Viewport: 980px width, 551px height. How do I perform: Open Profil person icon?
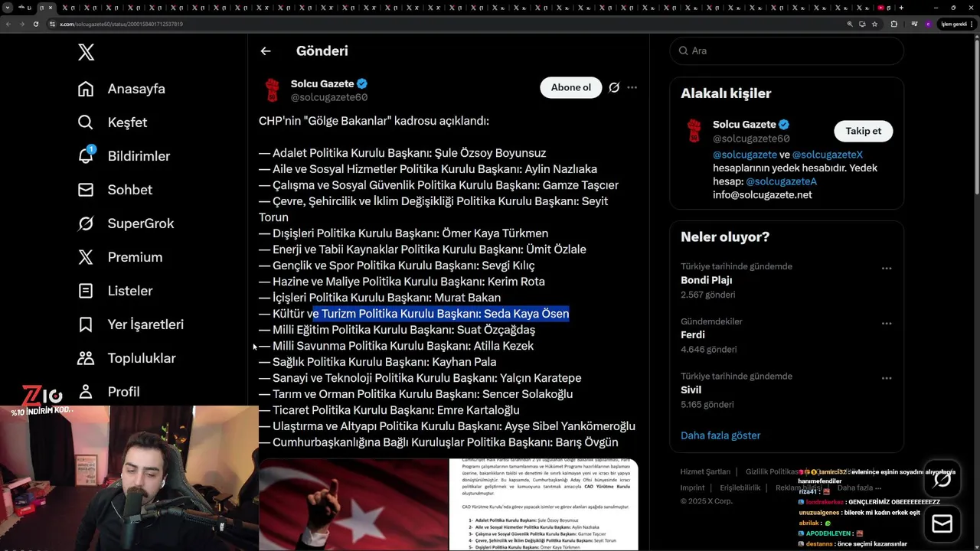pos(86,392)
